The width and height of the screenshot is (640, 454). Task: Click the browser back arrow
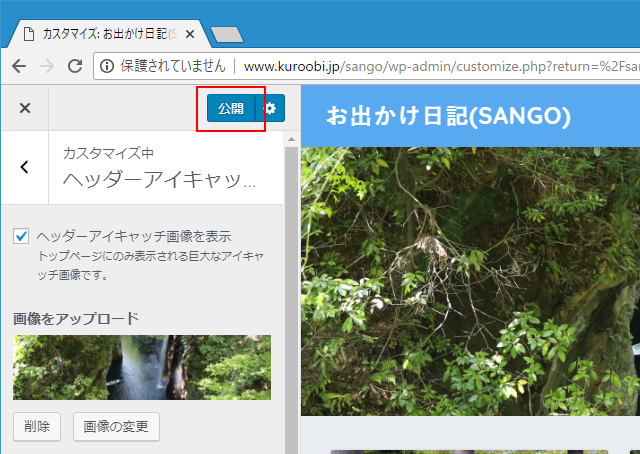coord(19,66)
